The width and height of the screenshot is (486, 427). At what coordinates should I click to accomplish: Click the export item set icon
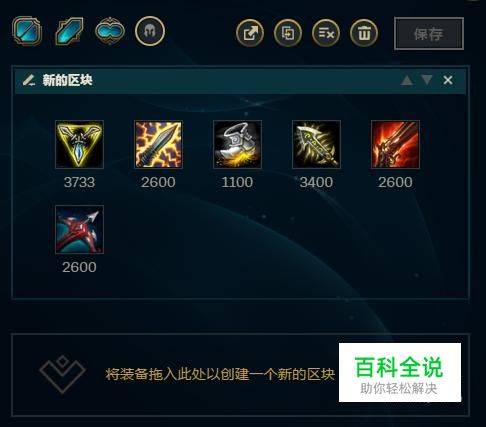click(250, 33)
